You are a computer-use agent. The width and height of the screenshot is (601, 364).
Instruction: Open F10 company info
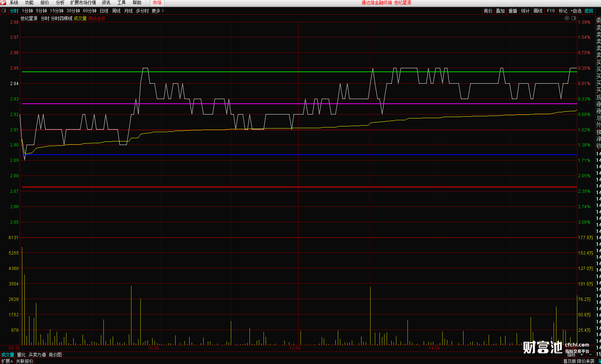tap(551, 11)
